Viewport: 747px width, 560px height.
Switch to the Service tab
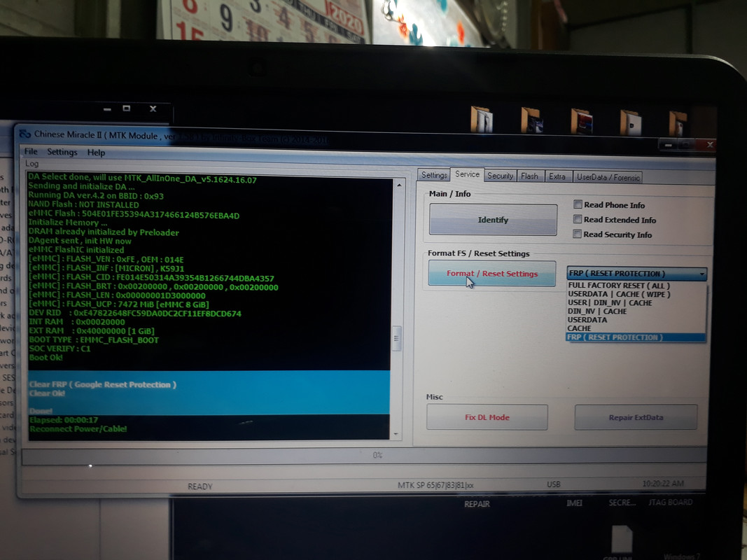click(x=467, y=174)
